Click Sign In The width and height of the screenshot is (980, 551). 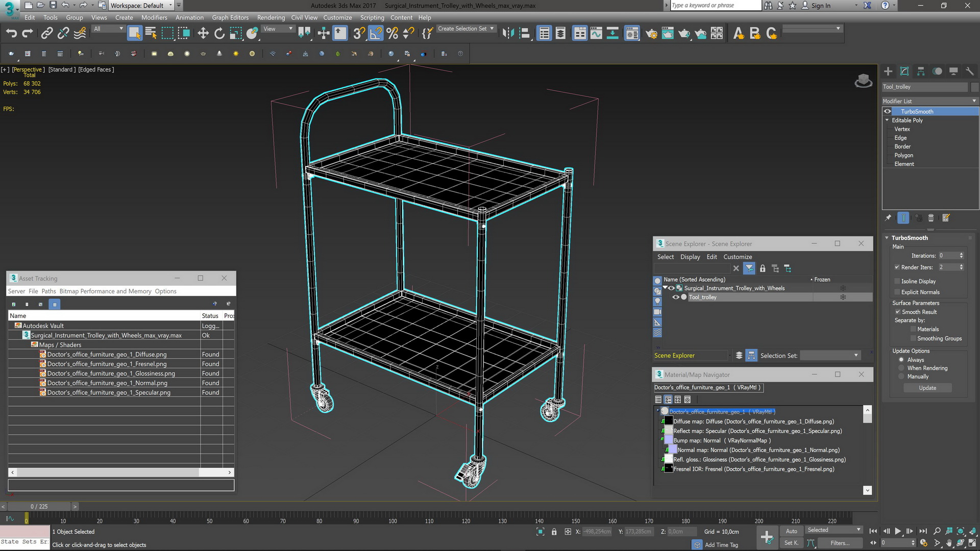pos(821,6)
